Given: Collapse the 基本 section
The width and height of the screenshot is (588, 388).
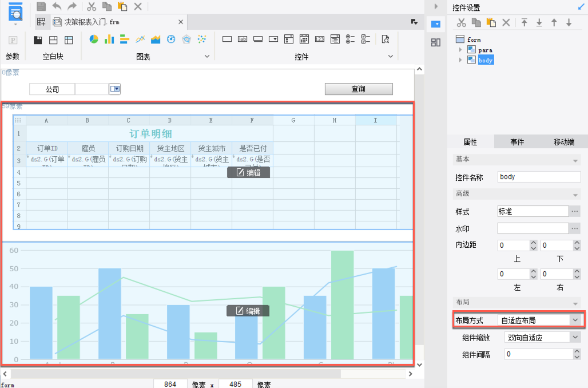Looking at the screenshot, I should 575,161.
